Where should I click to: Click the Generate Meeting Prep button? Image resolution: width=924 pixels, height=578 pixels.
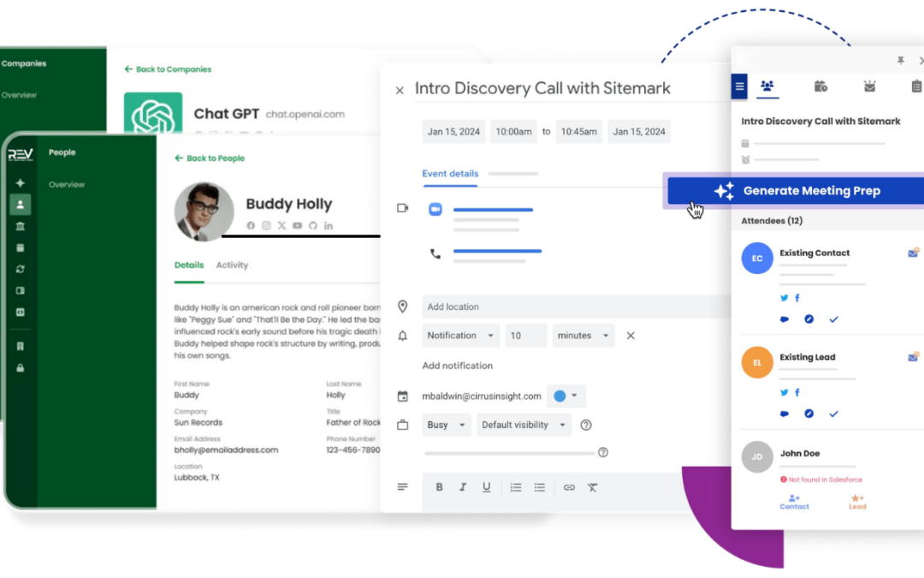tap(796, 190)
